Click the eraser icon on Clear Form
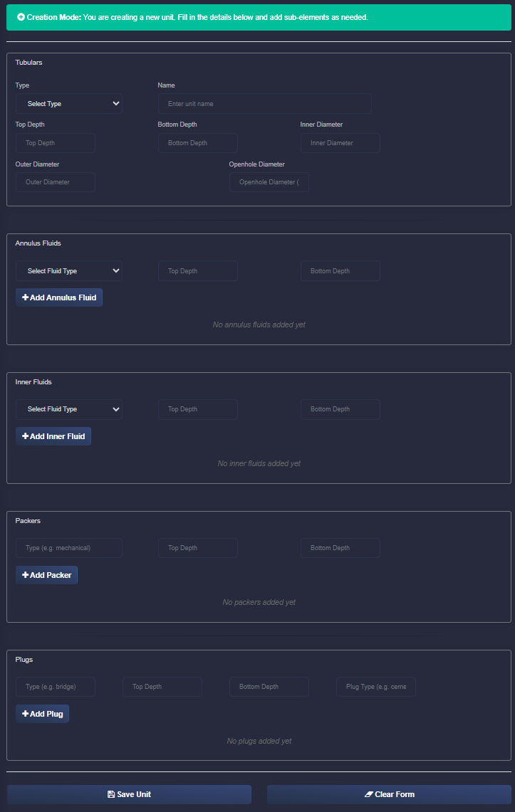The height and width of the screenshot is (812, 515). [368, 794]
